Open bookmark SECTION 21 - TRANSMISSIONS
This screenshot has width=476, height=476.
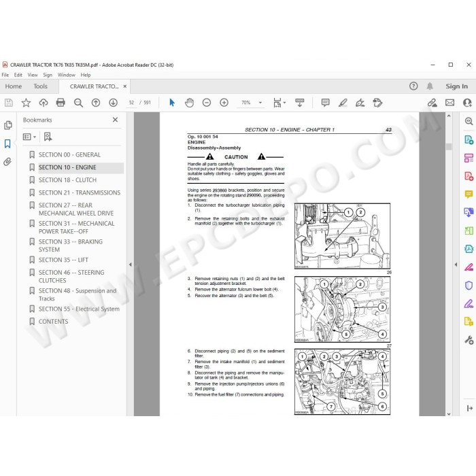pos(80,192)
